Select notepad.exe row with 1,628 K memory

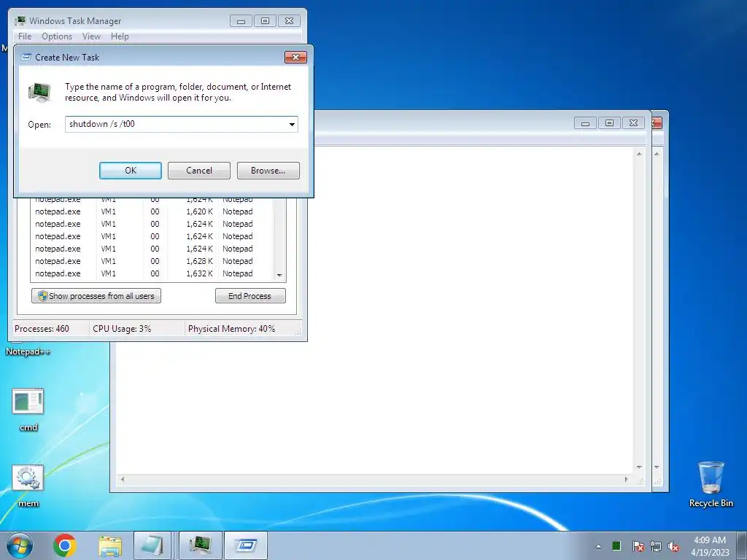pos(152,261)
